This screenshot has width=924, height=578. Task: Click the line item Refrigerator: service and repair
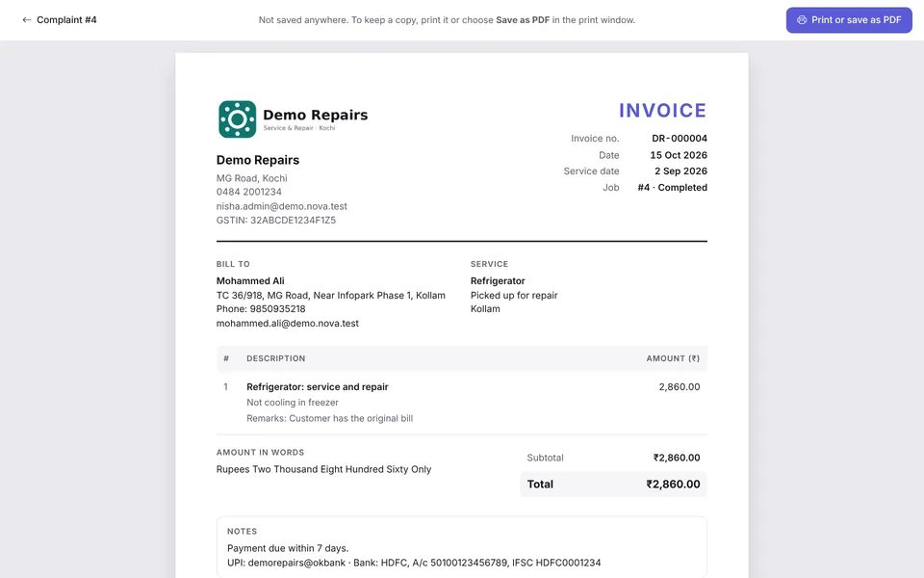point(317,387)
